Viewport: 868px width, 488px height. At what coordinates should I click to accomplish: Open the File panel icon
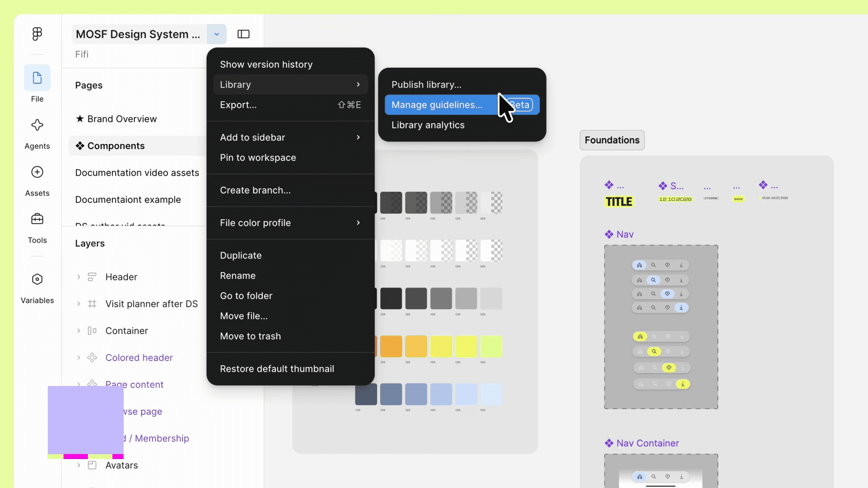pos(37,78)
